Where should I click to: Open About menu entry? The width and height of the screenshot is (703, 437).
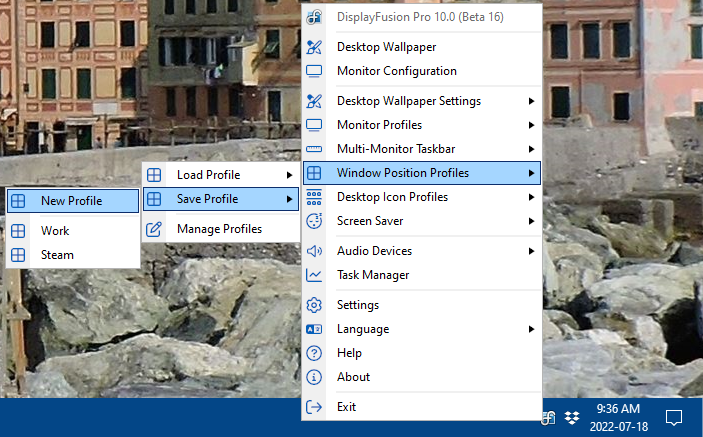tap(422, 377)
